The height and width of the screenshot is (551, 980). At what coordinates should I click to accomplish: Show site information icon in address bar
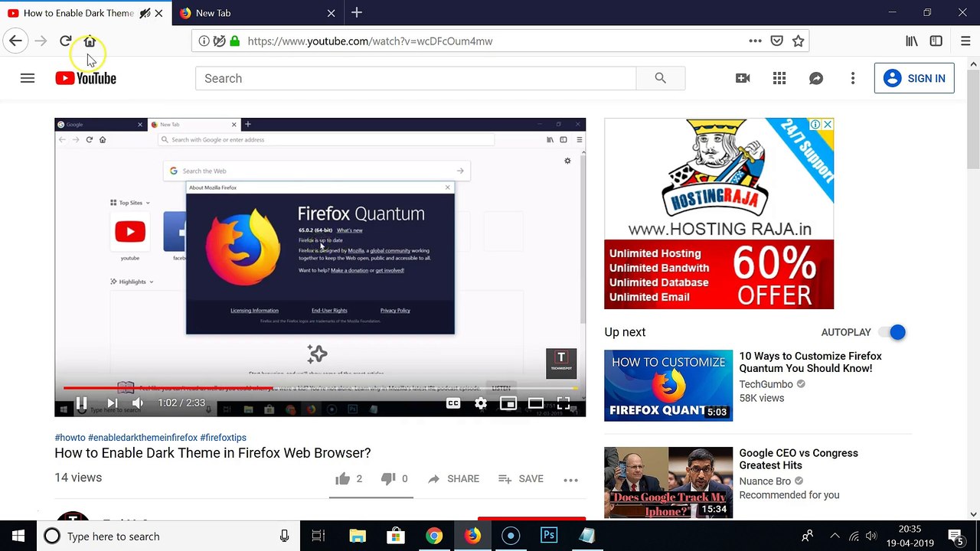pyautogui.click(x=204, y=41)
